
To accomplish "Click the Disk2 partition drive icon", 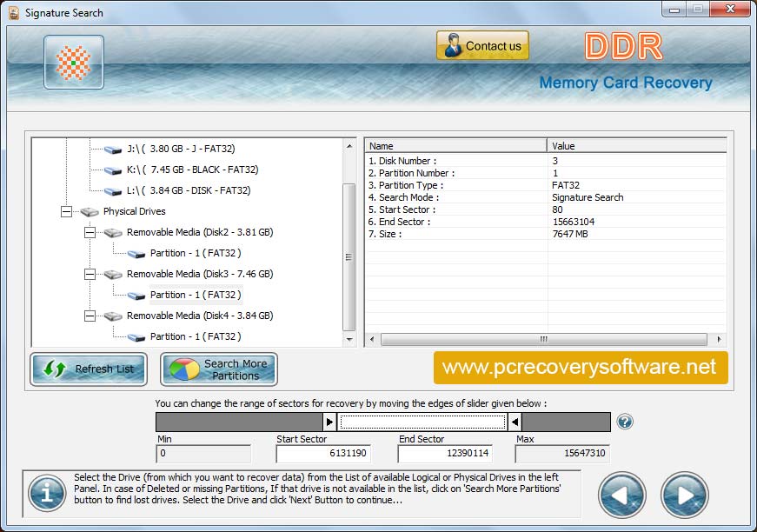I will (136, 254).
